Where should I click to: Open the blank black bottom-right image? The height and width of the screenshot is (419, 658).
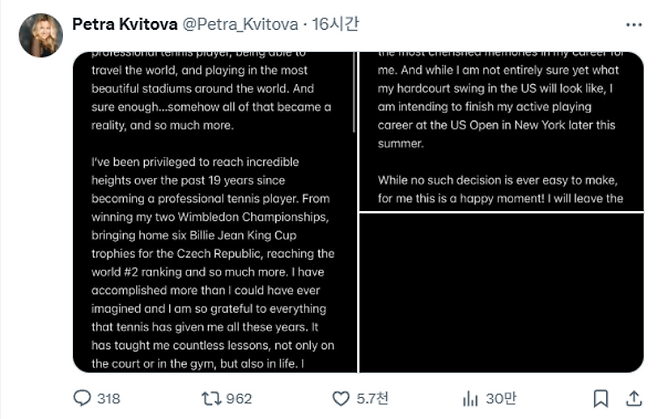point(500,292)
